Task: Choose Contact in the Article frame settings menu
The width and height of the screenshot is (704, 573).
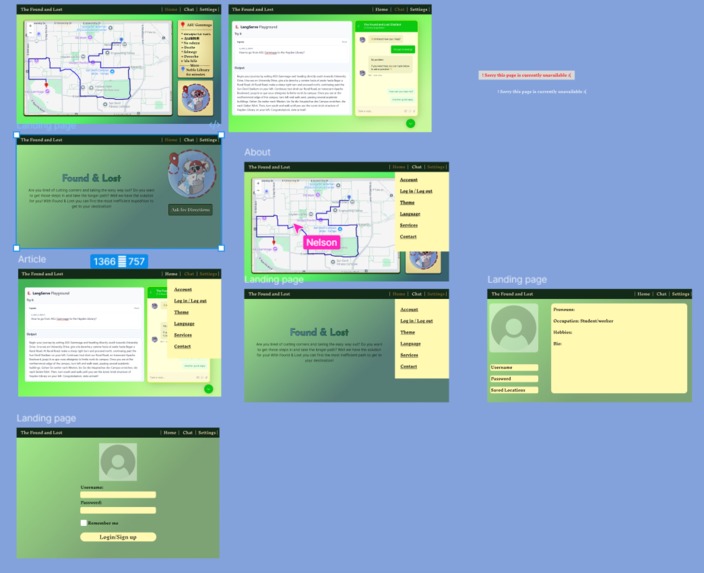Action: click(x=182, y=346)
